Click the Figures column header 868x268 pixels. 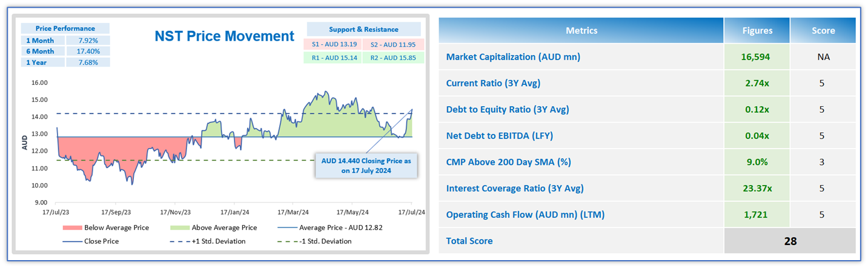click(x=757, y=30)
